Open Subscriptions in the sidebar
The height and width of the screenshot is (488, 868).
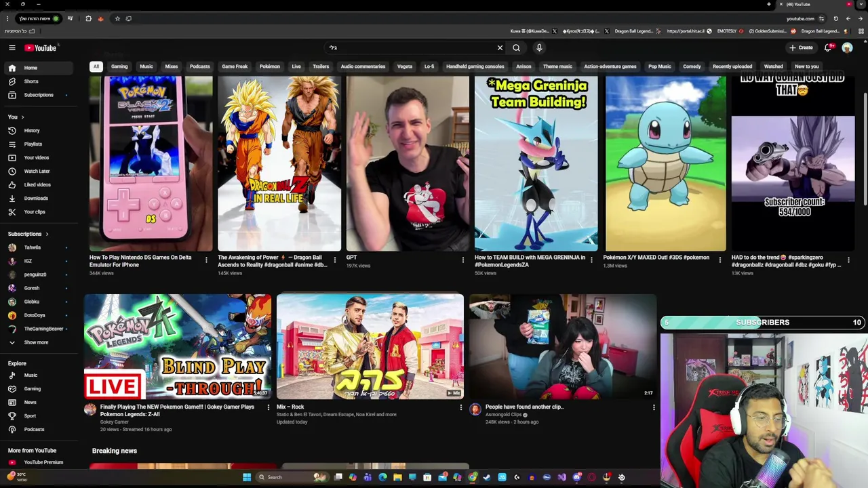[x=37, y=95]
